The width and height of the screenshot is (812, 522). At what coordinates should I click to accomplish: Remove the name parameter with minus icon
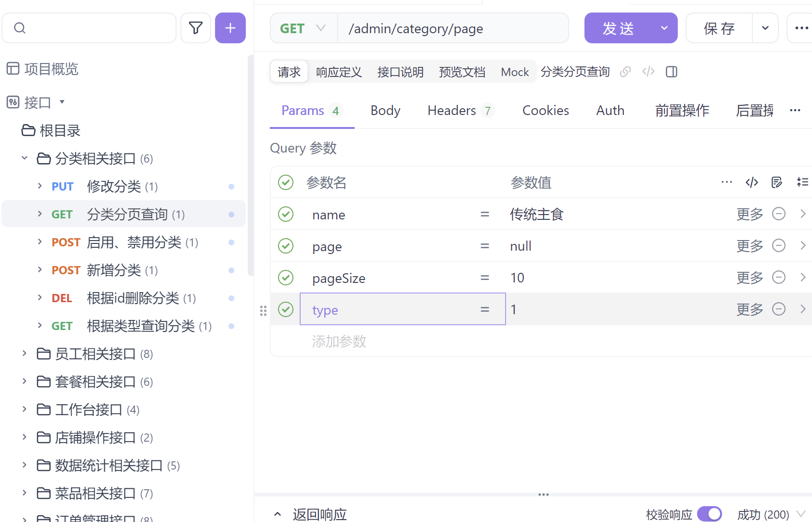click(x=779, y=214)
